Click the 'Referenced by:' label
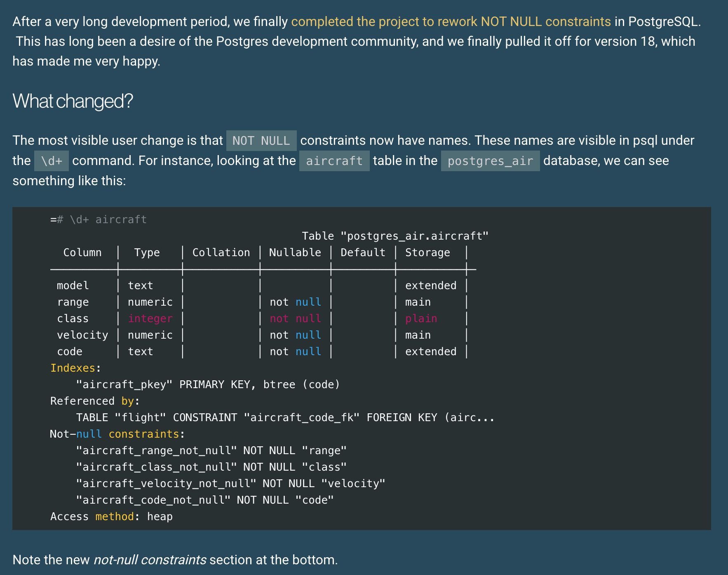The image size is (728, 575). click(95, 401)
